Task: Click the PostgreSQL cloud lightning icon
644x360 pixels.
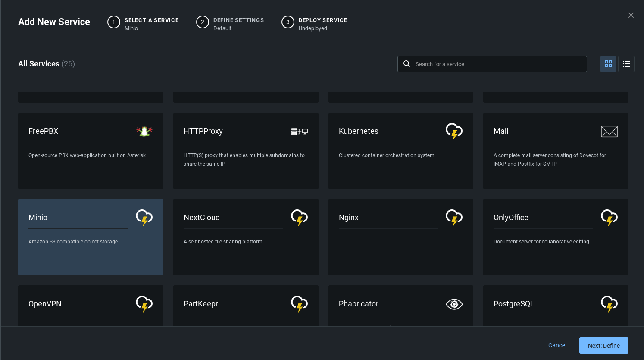Action: (610, 304)
